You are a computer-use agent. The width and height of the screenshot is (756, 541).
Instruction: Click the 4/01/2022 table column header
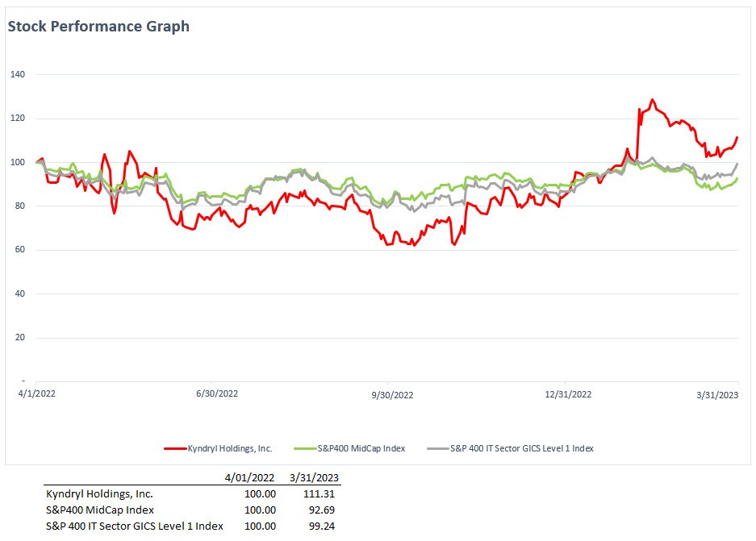coord(250,477)
